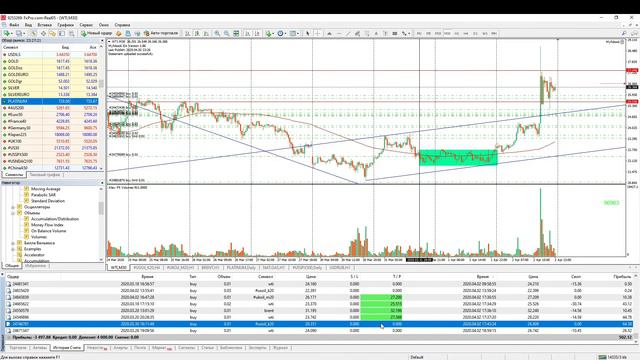Toggle the Auto-trading button

pyautogui.click(x=161, y=33)
